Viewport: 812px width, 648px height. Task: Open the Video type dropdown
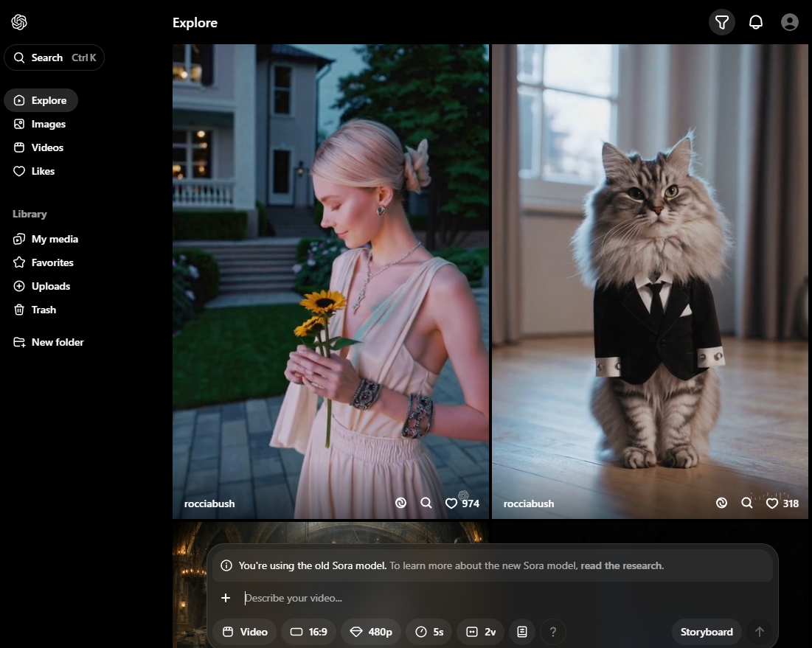(x=245, y=632)
